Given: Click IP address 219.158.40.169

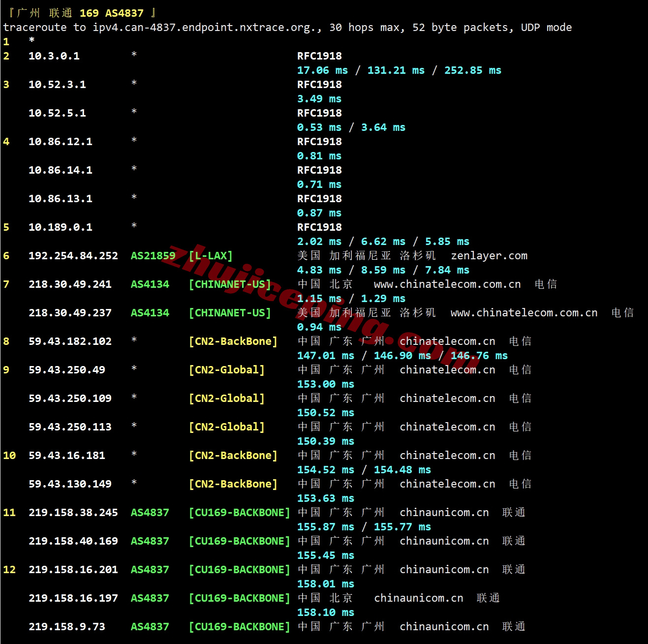Looking at the screenshot, I should pos(73,541).
